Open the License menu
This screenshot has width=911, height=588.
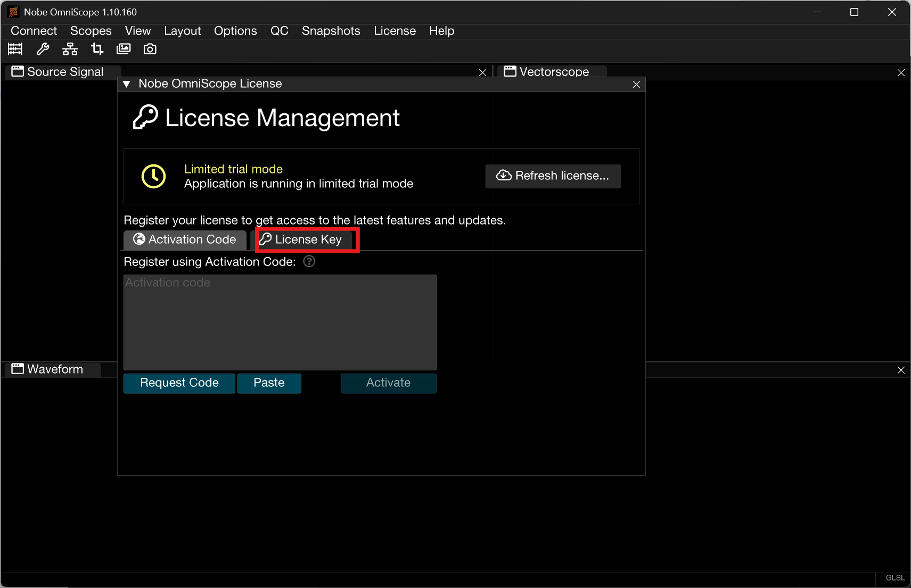point(395,31)
